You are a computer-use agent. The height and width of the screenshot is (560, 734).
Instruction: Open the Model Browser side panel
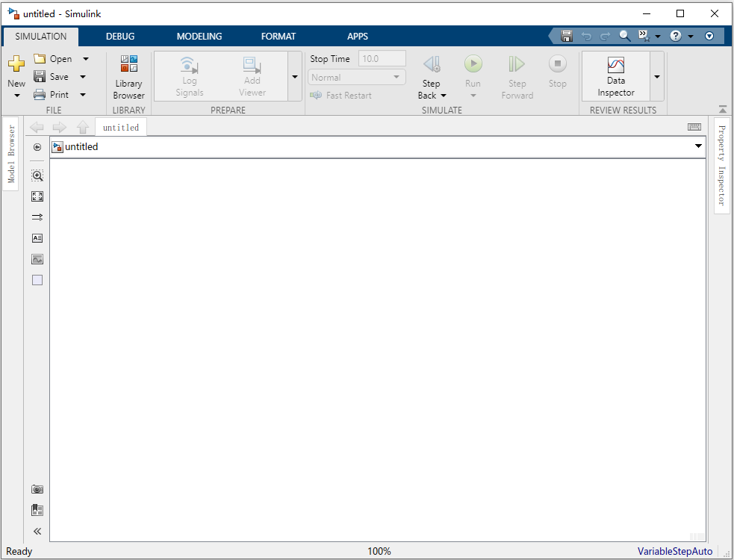point(11,154)
